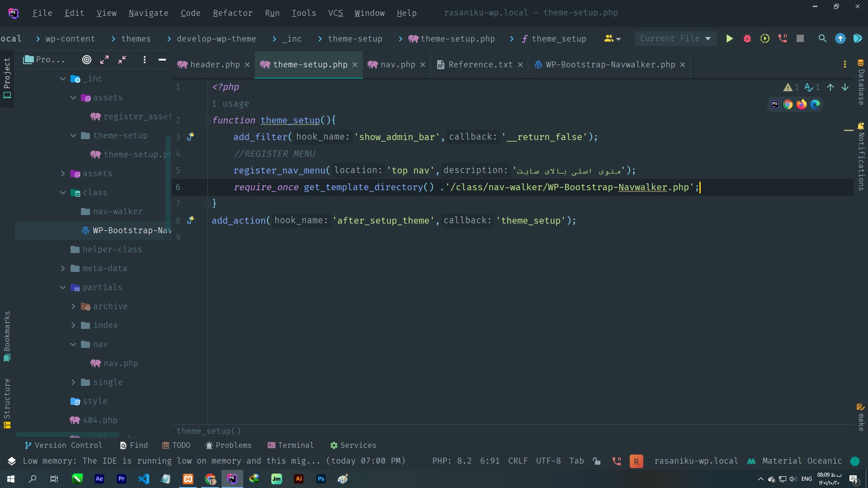Expand the single folder

click(73, 382)
